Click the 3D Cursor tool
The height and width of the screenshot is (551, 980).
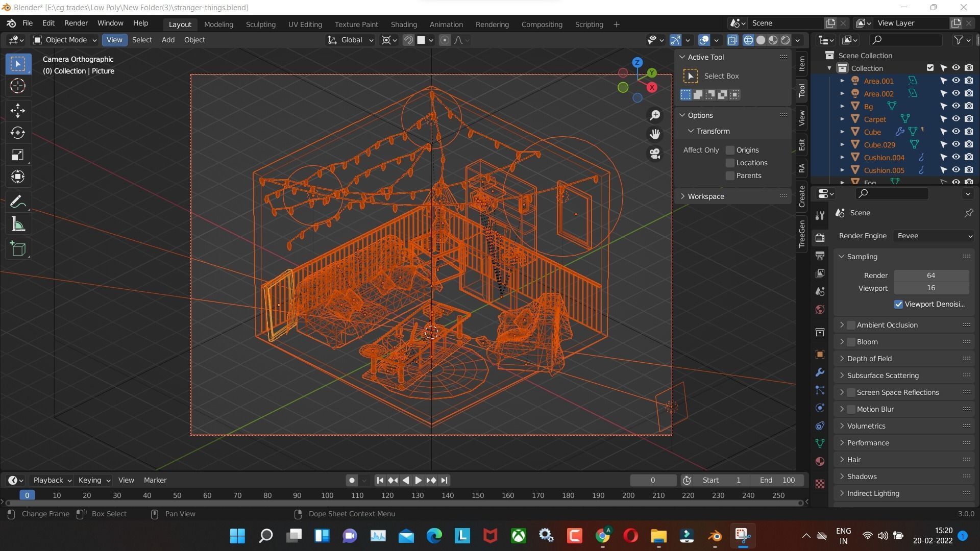[18, 86]
